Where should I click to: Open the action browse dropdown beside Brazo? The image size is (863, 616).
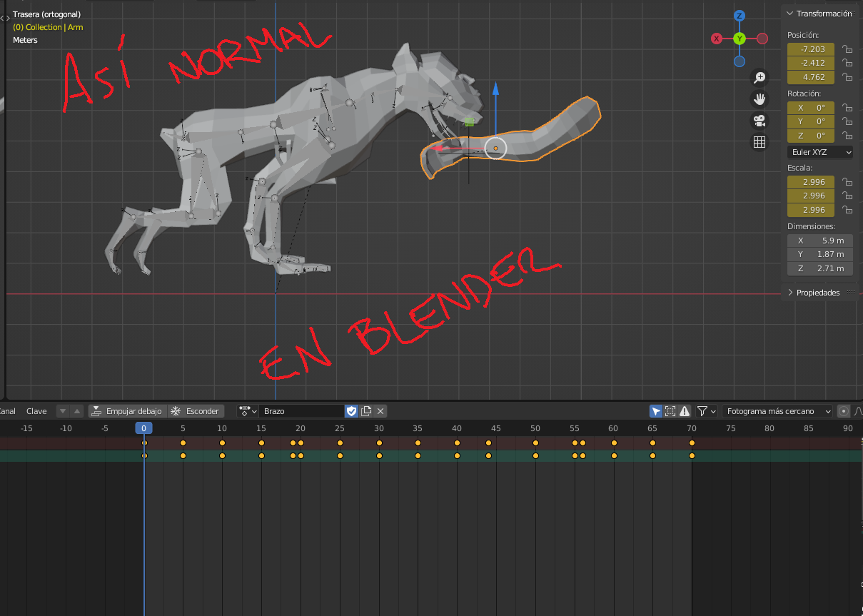[248, 411]
